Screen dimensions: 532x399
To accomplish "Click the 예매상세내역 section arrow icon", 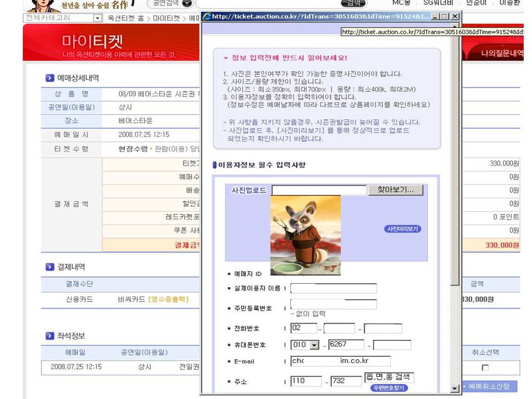I will (x=49, y=78).
